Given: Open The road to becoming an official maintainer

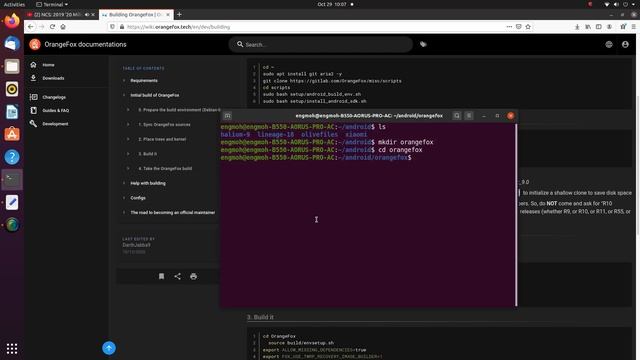Looking at the screenshot, I should pos(173,213).
